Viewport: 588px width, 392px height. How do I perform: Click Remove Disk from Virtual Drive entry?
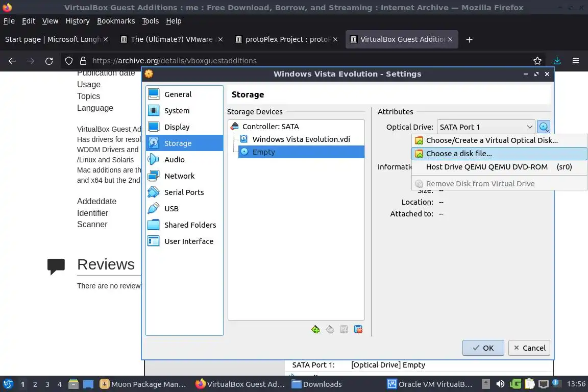pyautogui.click(x=499, y=183)
